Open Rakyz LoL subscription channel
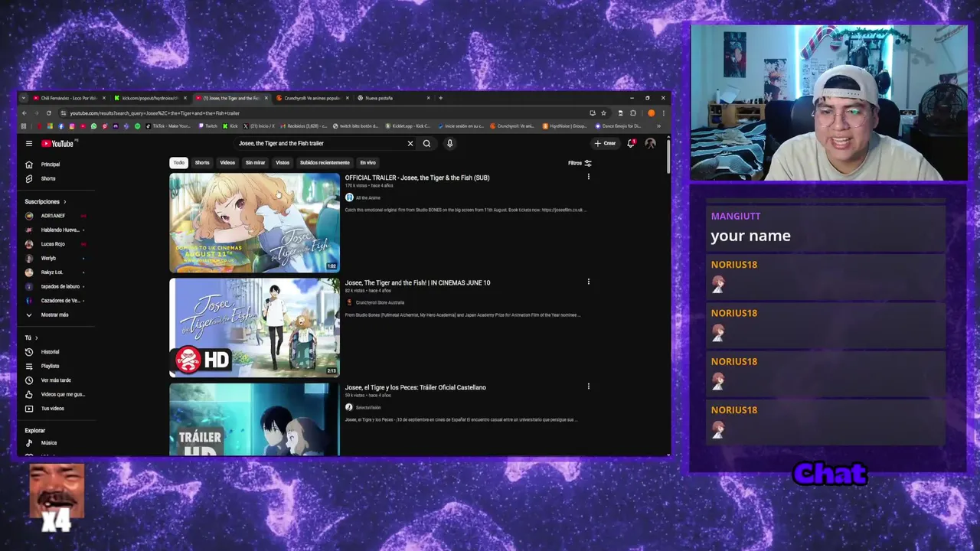980x551 pixels. (x=54, y=272)
